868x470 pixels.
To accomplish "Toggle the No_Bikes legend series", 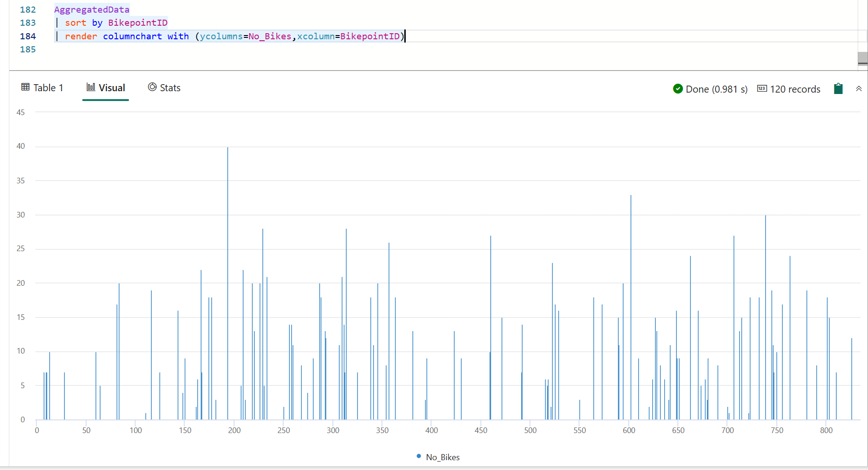I will tap(438, 457).
